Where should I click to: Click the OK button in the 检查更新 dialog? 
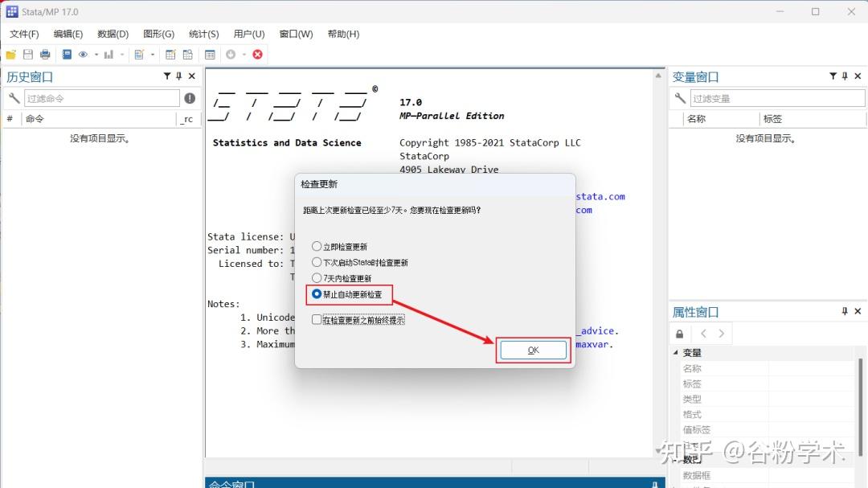(x=533, y=351)
